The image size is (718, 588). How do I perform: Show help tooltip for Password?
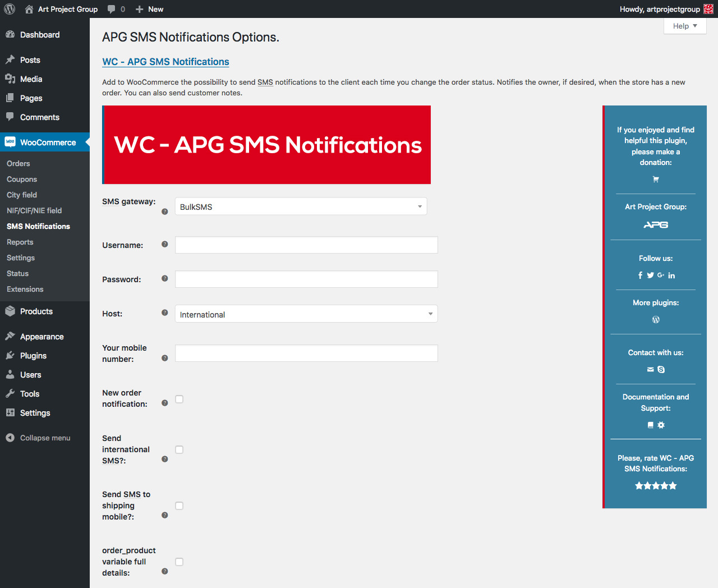[165, 278]
